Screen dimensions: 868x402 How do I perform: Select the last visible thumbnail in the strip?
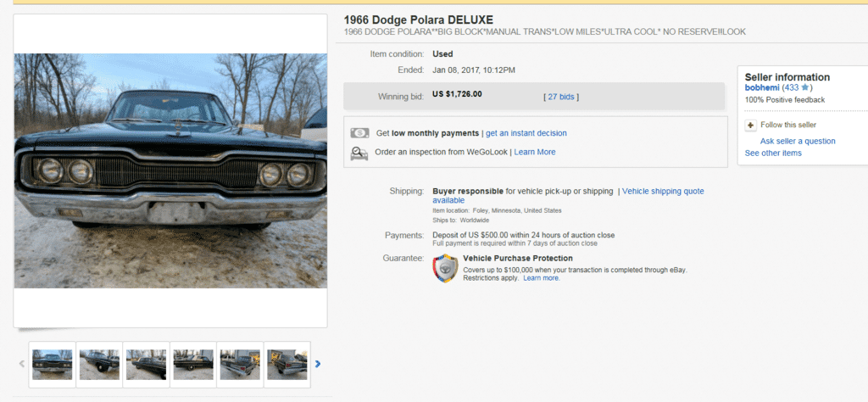pyautogui.click(x=287, y=365)
